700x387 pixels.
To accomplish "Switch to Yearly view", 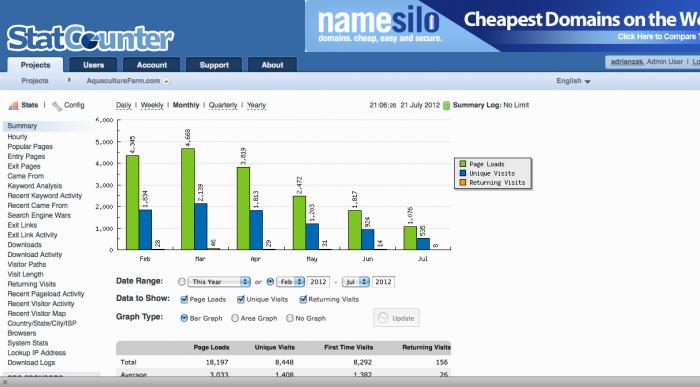I will (x=256, y=105).
